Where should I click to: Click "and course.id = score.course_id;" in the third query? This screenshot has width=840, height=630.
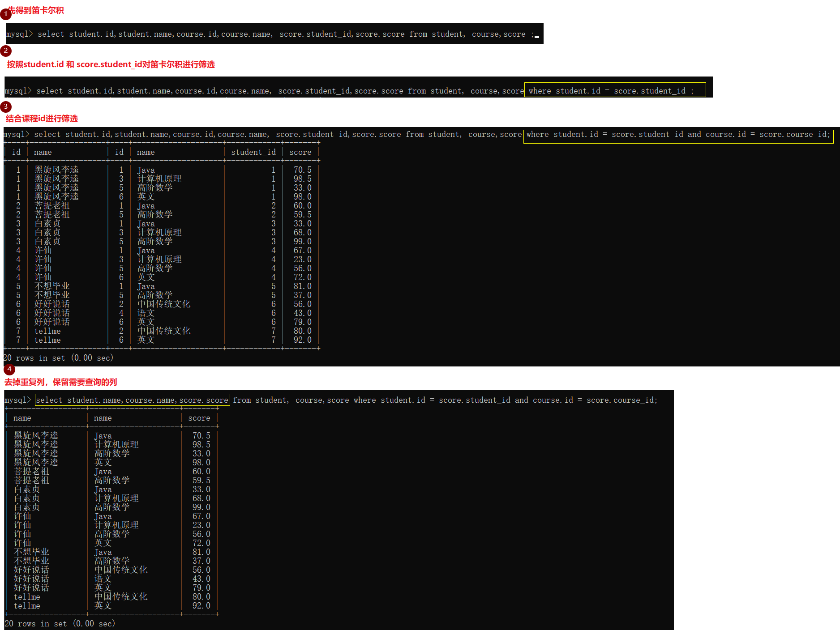[759, 134]
